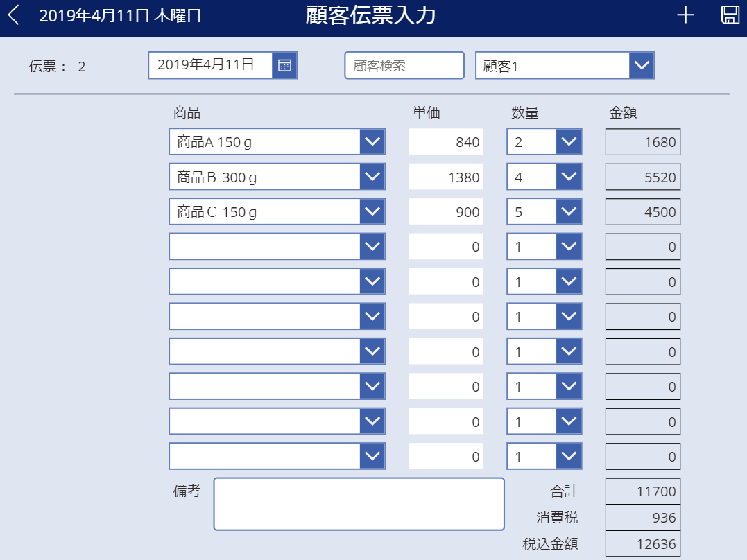Click the save icon in the top right
This screenshot has width=747, height=560.
729,15
